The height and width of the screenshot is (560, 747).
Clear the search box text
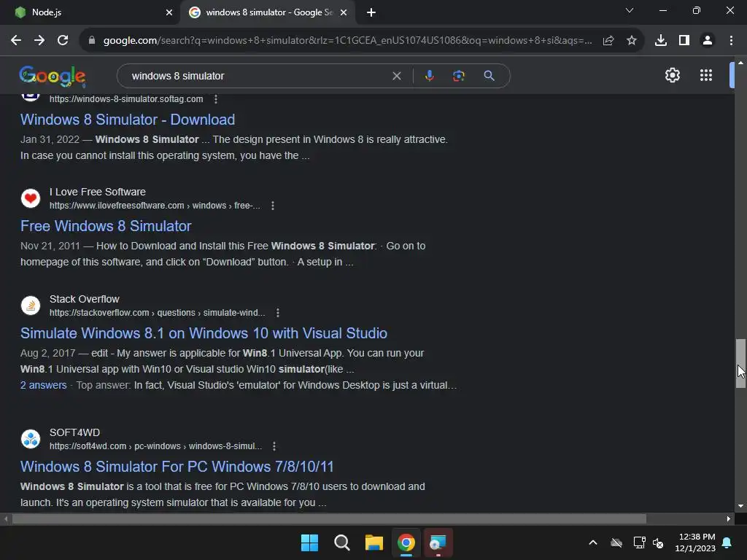pos(396,76)
